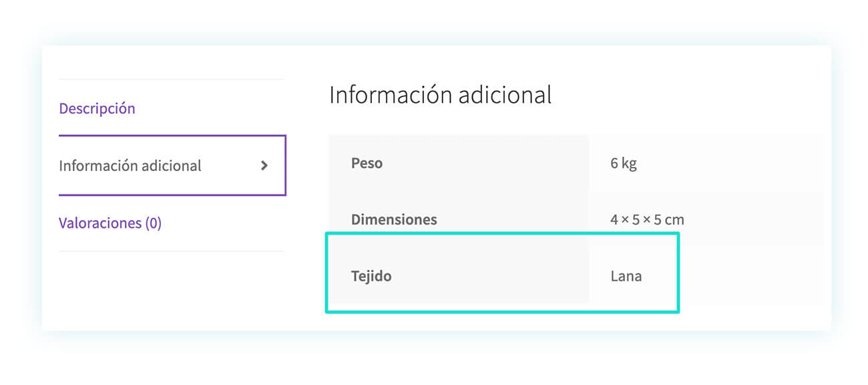This screenshot has width=868, height=385.
Task: Click the (0) review count in Valoraciones
Action: click(153, 223)
